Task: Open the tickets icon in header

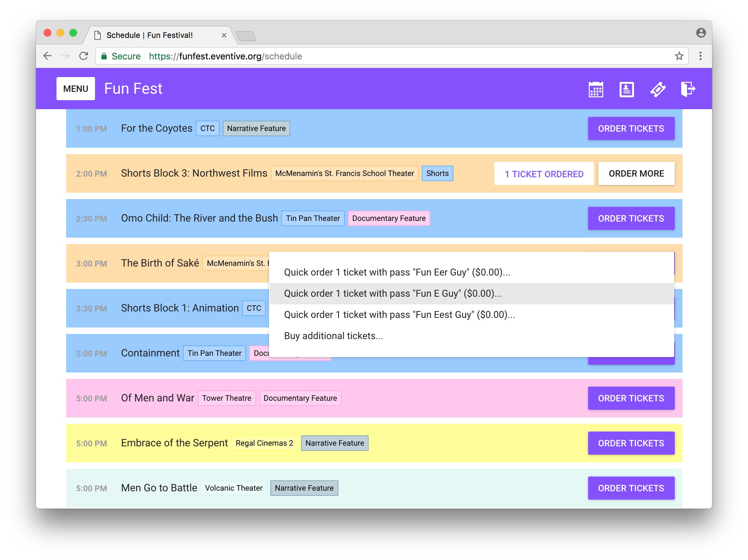Action: [658, 90]
